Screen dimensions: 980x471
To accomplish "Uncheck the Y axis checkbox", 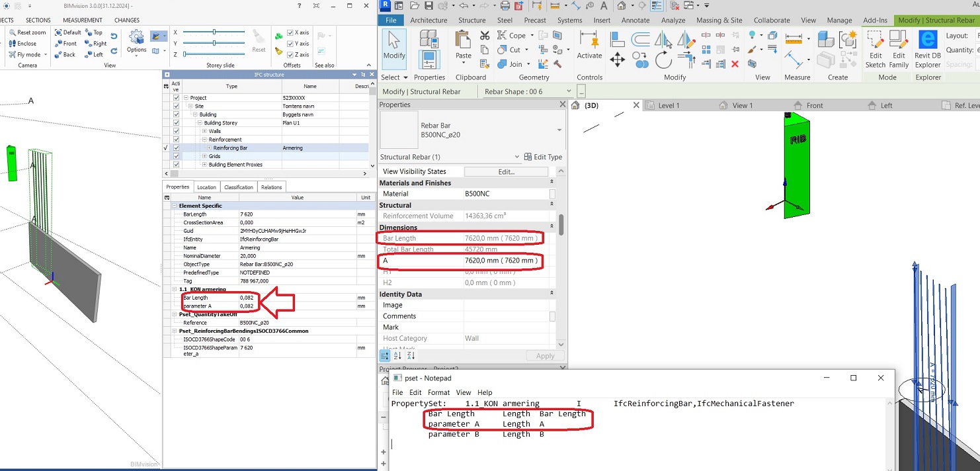I will pyautogui.click(x=290, y=44).
